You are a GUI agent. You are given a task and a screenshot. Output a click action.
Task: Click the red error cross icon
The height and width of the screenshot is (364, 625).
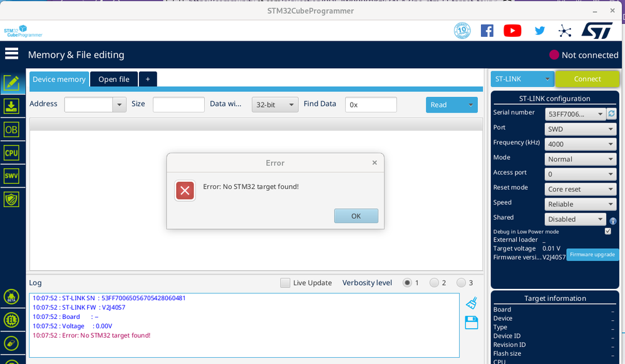(x=185, y=191)
